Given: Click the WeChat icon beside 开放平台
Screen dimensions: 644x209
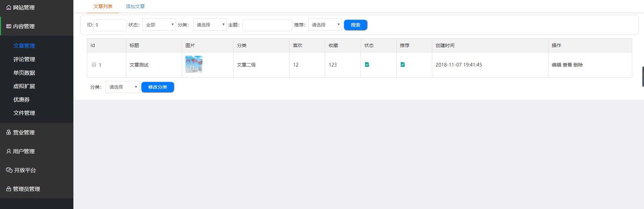Looking at the screenshot, I should point(9,170).
